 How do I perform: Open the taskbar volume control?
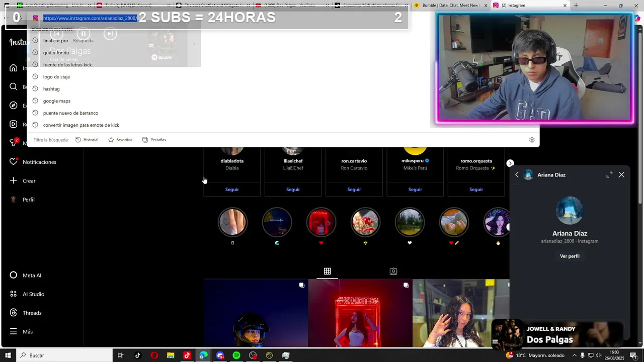pos(598,355)
